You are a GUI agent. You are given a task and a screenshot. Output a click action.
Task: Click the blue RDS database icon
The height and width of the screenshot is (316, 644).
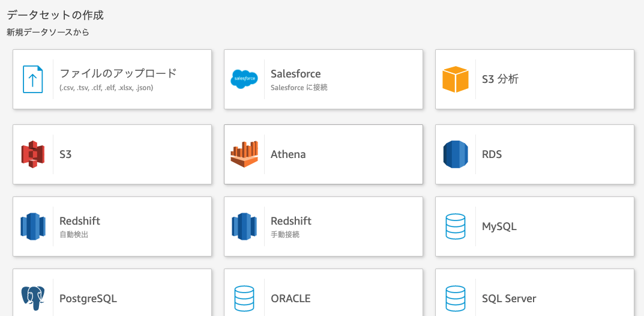click(456, 154)
